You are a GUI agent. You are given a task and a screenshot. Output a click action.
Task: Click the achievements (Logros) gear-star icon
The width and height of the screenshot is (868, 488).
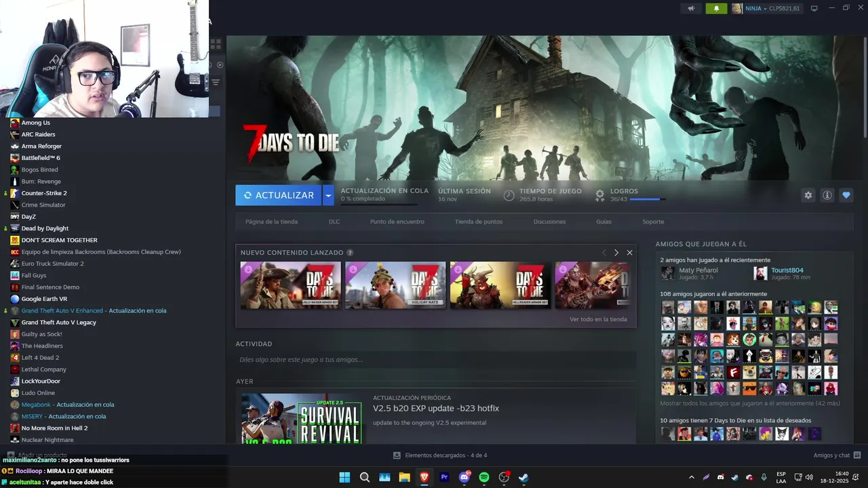599,195
